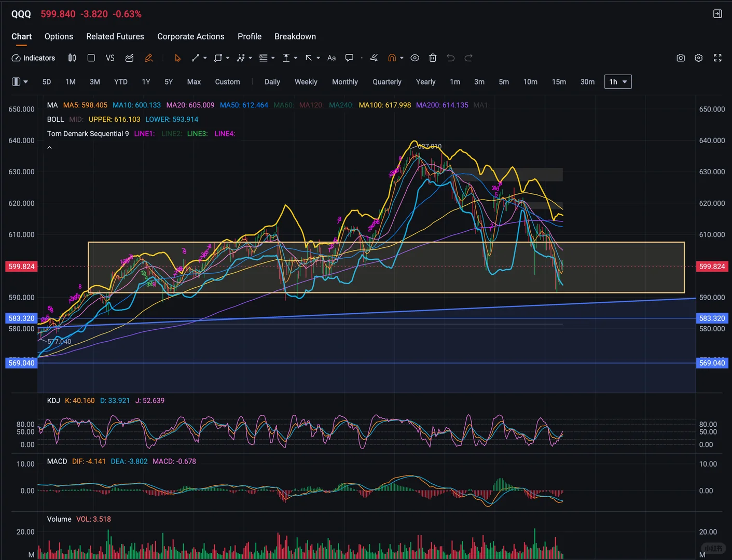Toggle the orange magnet snap mode
Image resolution: width=732 pixels, height=560 pixels.
pos(392,58)
